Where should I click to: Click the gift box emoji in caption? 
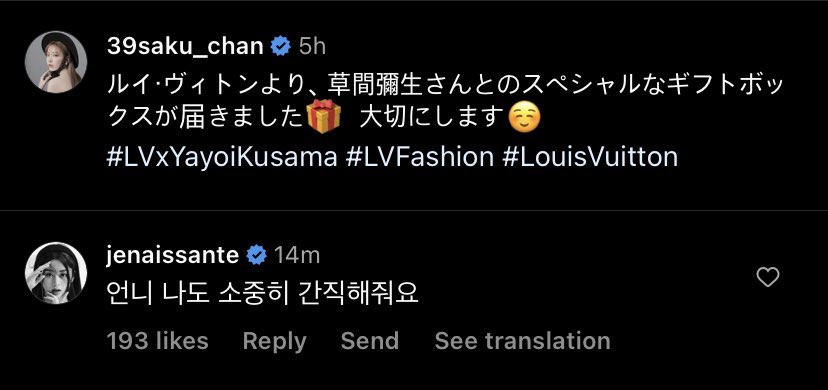324,117
